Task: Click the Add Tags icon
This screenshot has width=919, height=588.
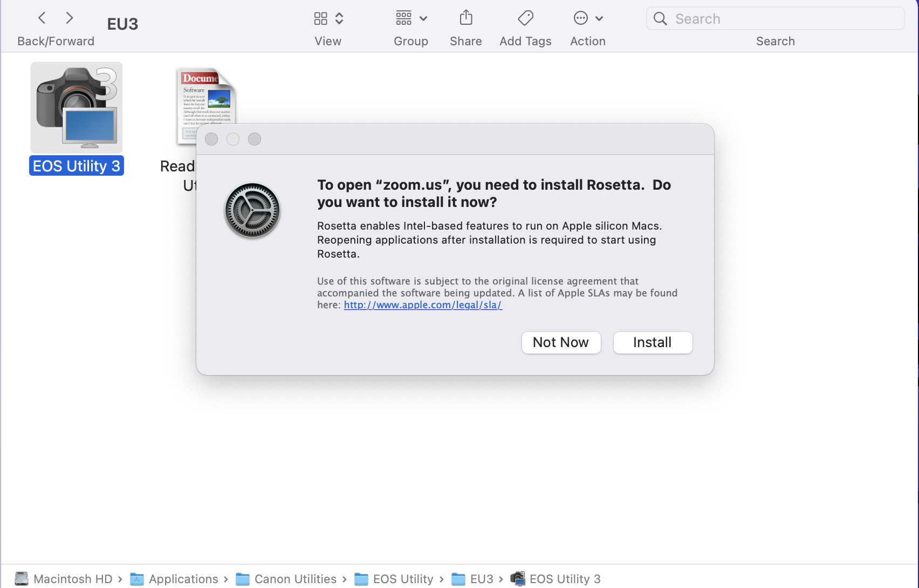Action: tap(525, 18)
